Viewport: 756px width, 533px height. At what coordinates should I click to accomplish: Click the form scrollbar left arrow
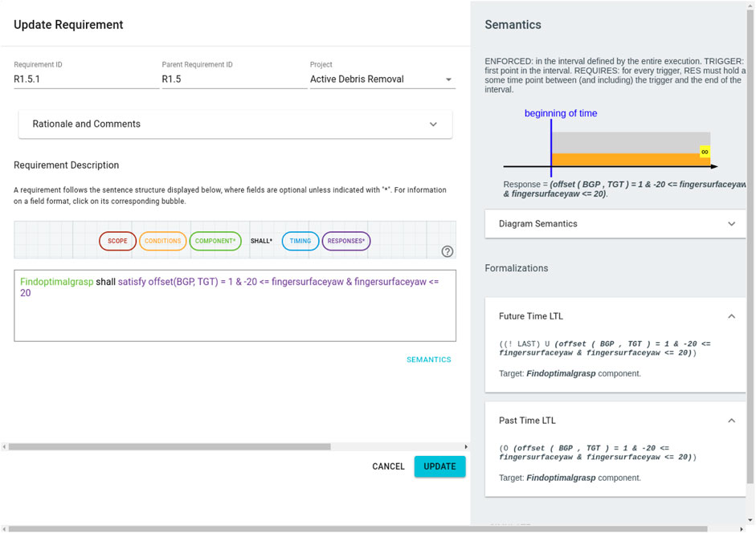(4, 447)
